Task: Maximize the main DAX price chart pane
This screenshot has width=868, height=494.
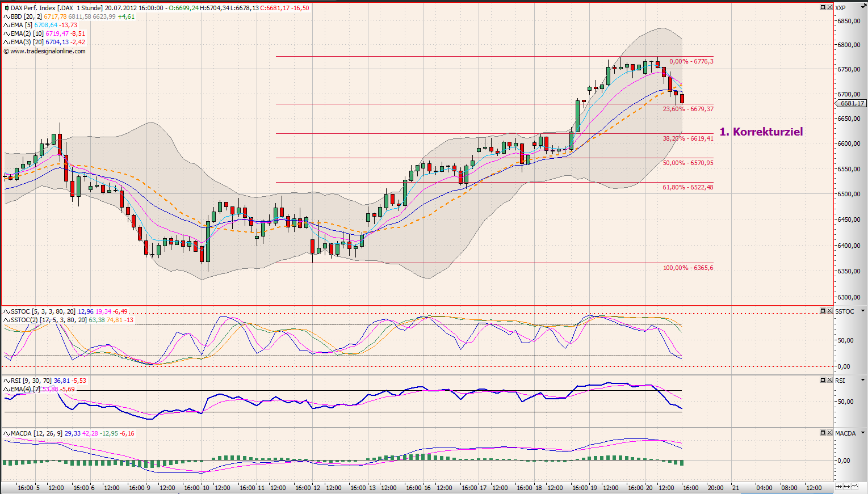Action: pos(823,7)
